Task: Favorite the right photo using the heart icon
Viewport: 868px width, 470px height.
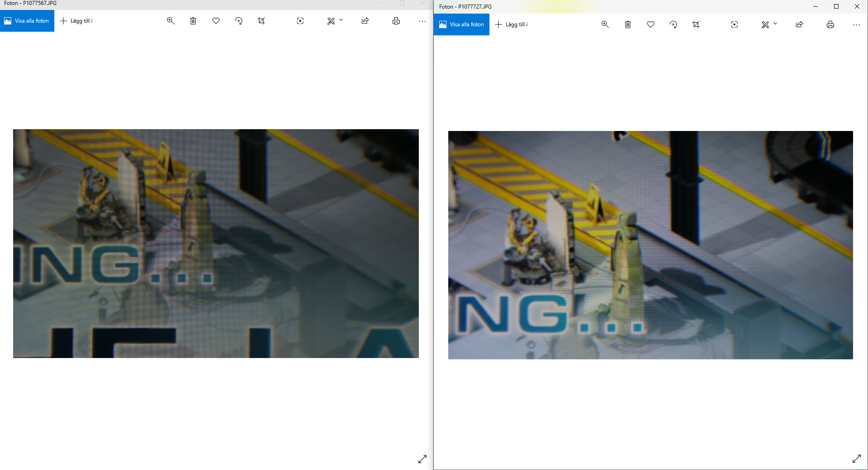Action: (651, 24)
